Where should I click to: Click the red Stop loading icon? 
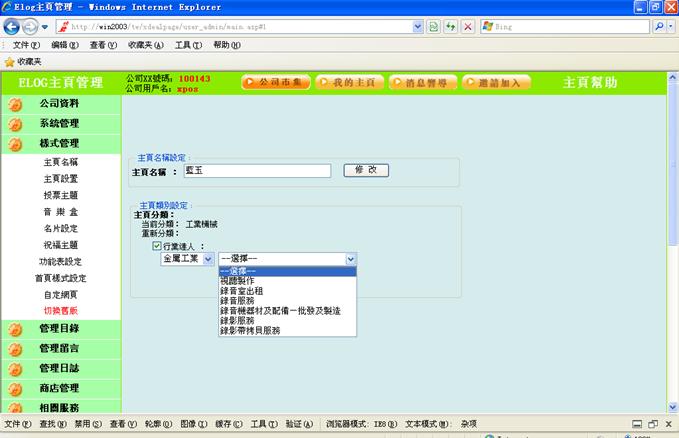(468, 26)
